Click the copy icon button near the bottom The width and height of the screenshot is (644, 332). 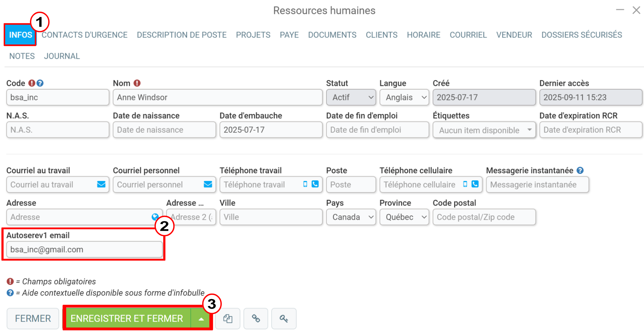point(228,319)
